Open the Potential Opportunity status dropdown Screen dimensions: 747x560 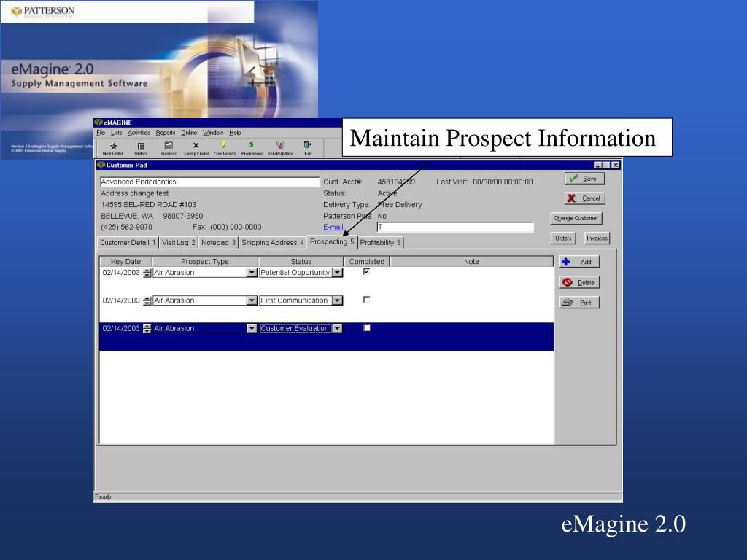point(337,273)
